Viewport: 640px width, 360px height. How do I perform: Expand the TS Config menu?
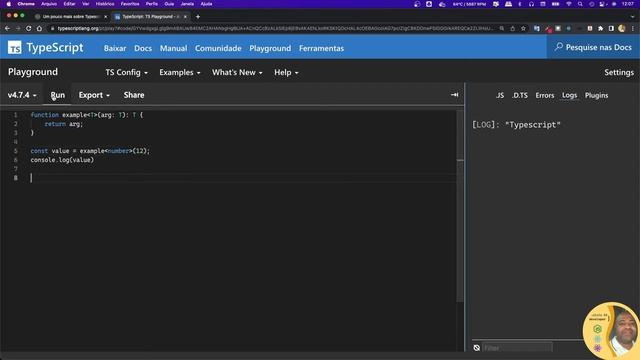[x=127, y=72]
